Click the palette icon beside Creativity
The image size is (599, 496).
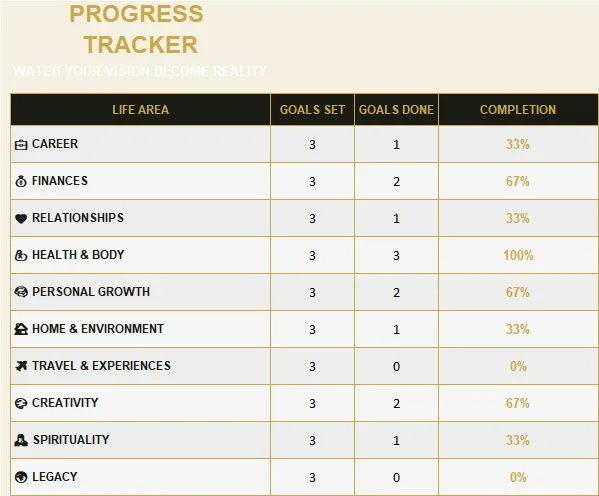tap(21, 403)
